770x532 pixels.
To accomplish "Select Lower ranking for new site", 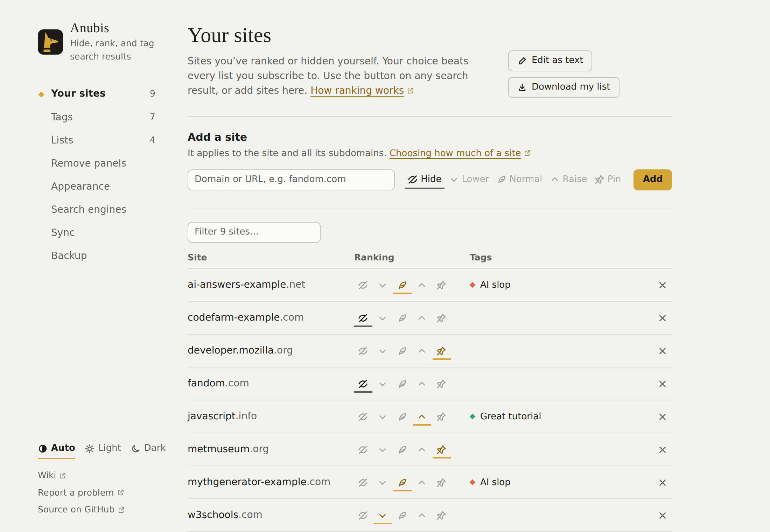I will 470,179.
